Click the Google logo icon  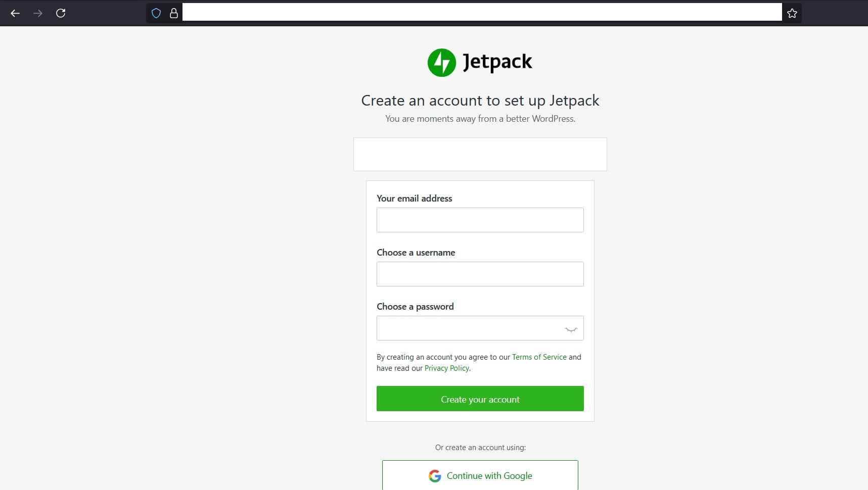(435, 476)
